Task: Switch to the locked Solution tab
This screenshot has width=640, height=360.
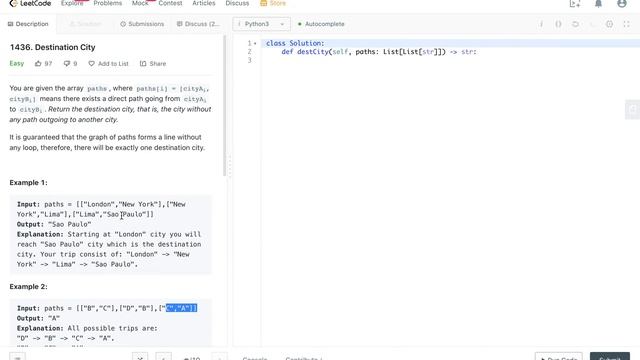Action: 86,24
